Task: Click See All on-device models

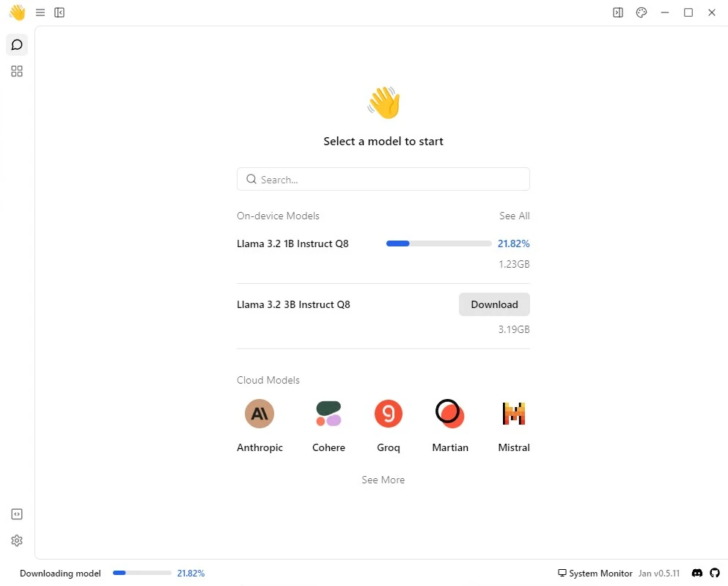Action: [x=514, y=216]
